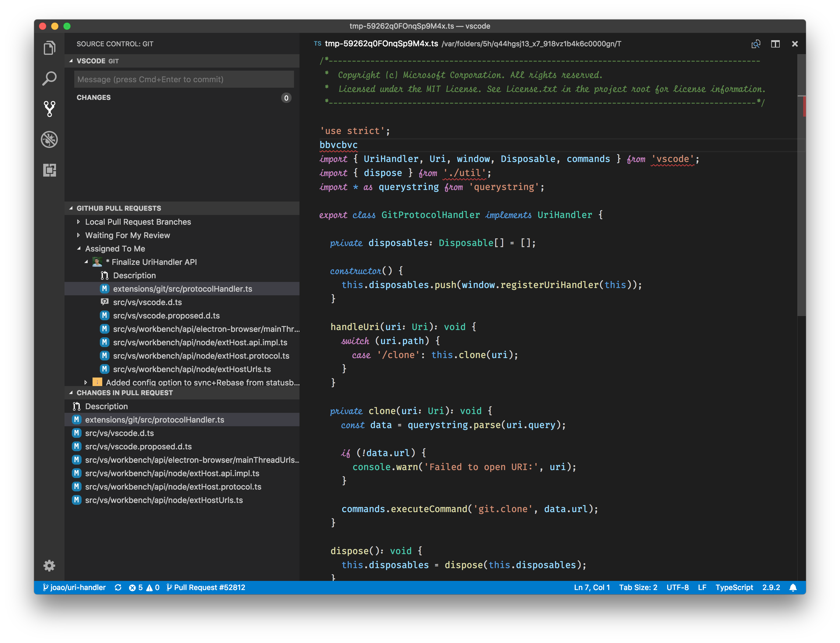Screen dimensions: 840x643
Task: Open the Explorer view in activity bar
Action: (x=49, y=47)
